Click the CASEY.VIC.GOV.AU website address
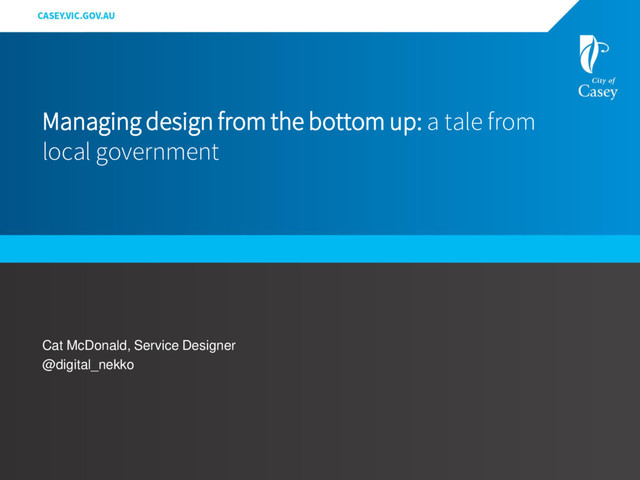Viewport: 640px width, 480px height. pyautogui.click(x=76, y=16)
